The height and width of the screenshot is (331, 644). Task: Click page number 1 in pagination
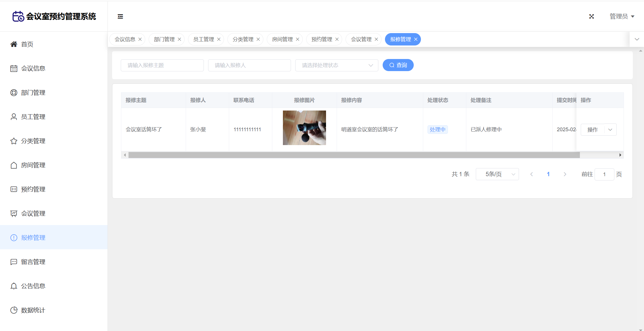click(548, 174)
